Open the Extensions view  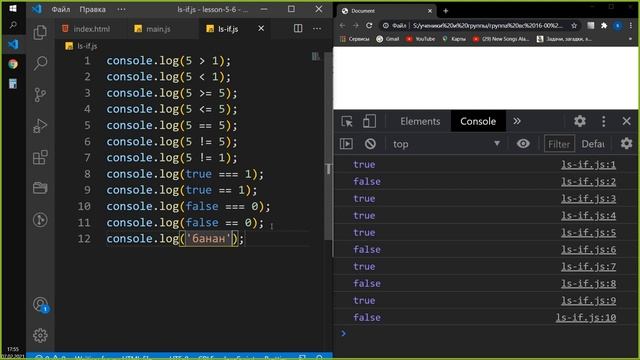[x=40, y=157]
